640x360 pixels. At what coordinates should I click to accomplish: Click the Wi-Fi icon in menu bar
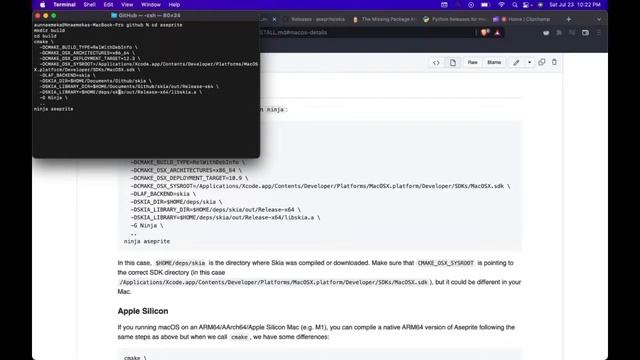click(501, 5)
